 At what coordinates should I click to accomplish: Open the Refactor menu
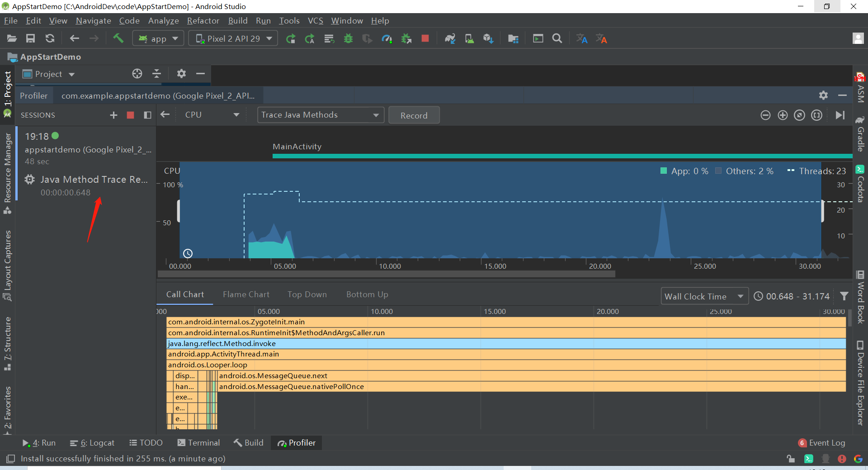(203, 21)
